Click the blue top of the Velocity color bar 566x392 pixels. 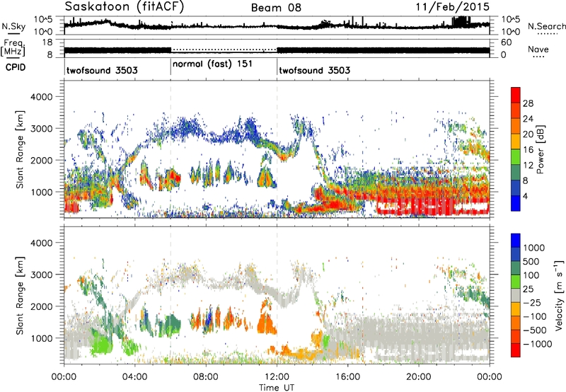point(516,240)
